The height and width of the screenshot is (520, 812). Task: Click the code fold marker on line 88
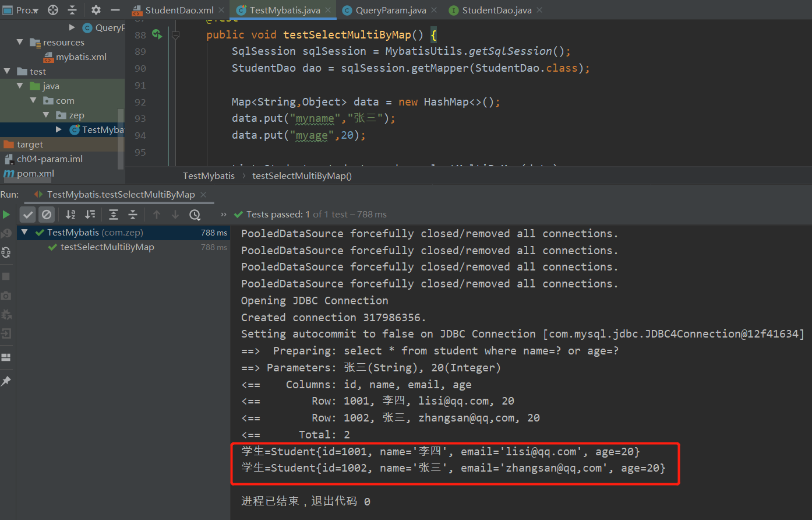coord(175,35)
